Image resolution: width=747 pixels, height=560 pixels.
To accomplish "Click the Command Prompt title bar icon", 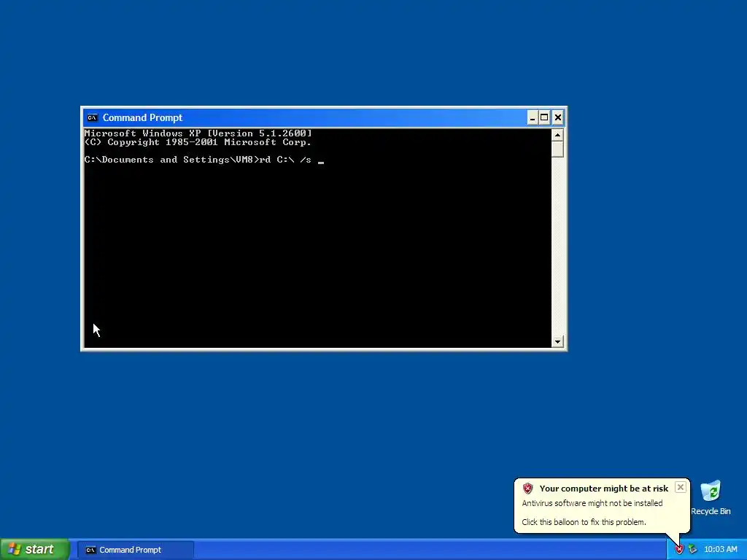I will click(93, 117).
